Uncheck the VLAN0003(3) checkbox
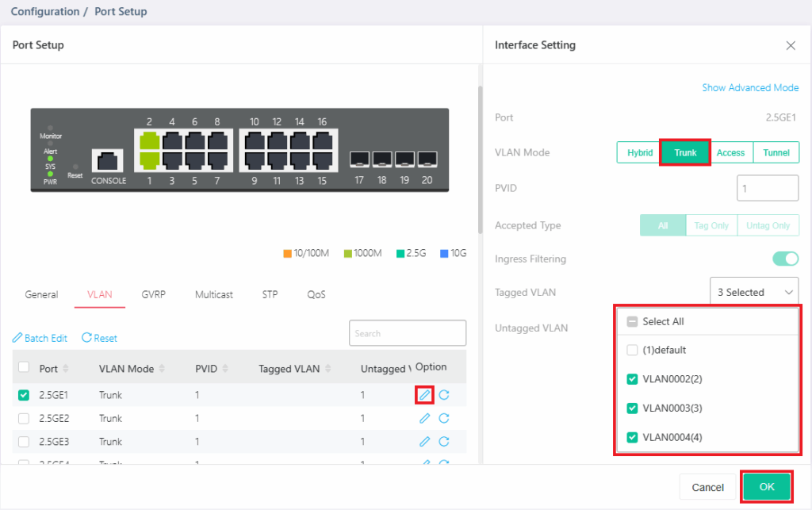812x510 pixels. click(x=632, y=408)
